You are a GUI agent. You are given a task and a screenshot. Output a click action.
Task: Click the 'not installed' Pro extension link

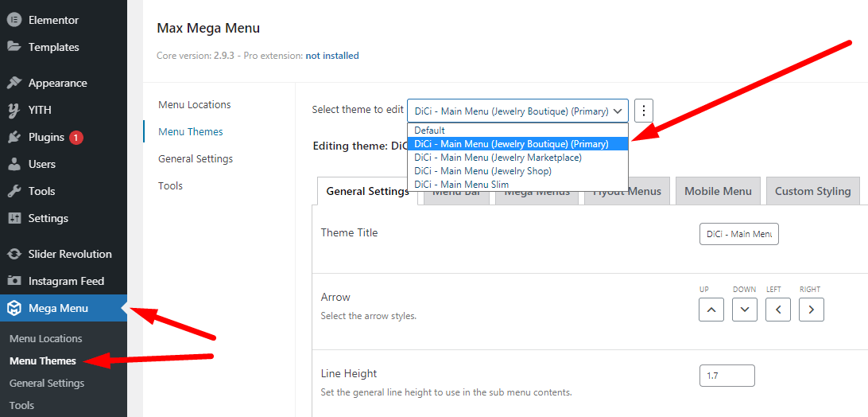(x=332, y=56)
